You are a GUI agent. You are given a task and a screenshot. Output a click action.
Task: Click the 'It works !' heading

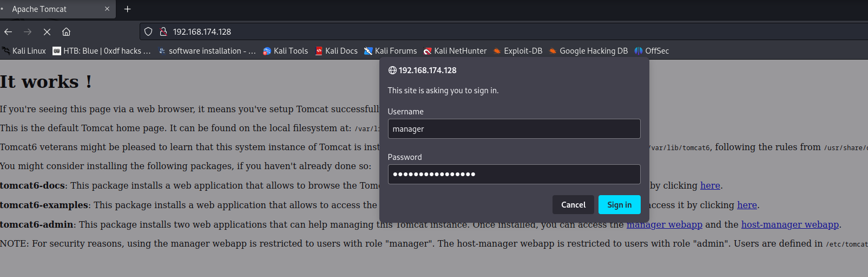click(46, 82)
